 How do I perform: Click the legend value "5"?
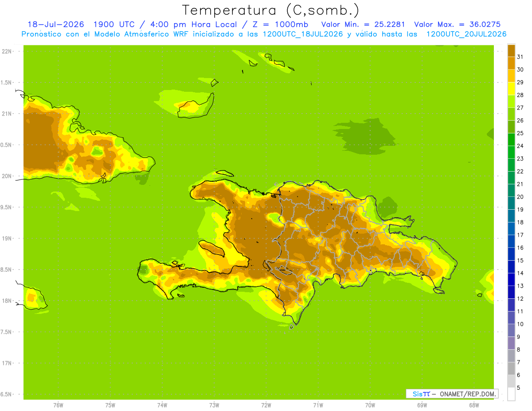click(518, 388)
